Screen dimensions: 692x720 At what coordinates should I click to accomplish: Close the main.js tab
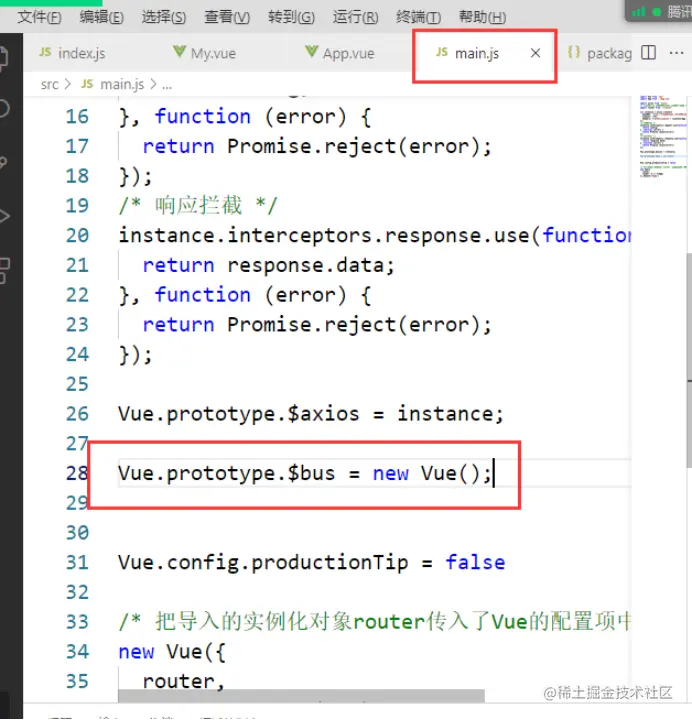(535, 53)
